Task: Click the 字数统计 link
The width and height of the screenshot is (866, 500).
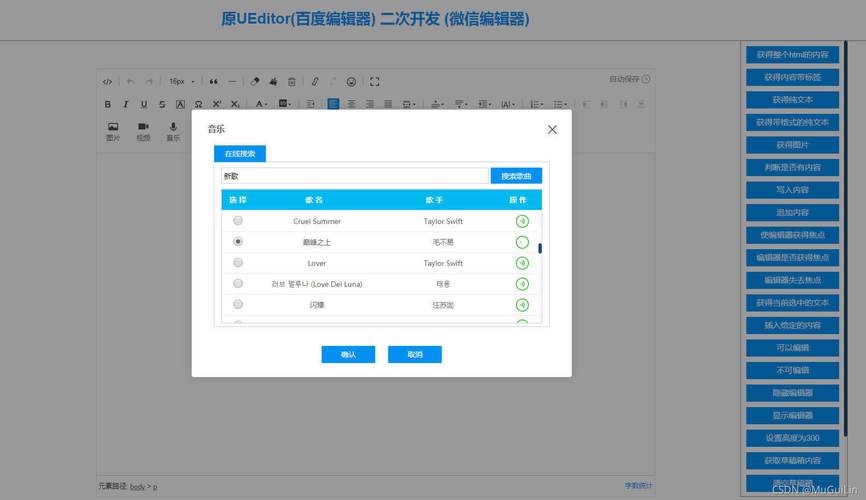Action: coord(638,486)
